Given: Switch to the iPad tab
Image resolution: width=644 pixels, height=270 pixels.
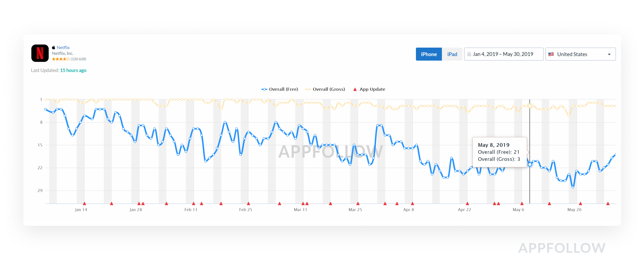Looking at the screenshot, I should (x=452, y=54).
